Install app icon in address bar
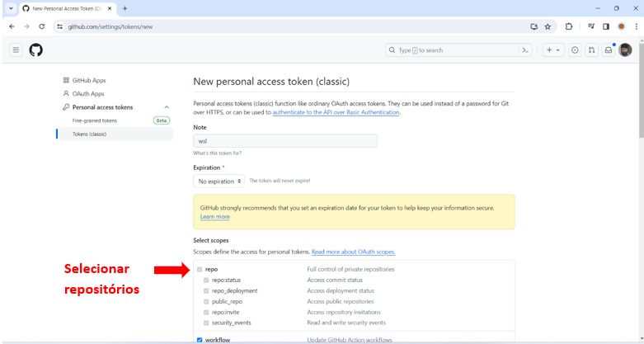 pos(534,26)
